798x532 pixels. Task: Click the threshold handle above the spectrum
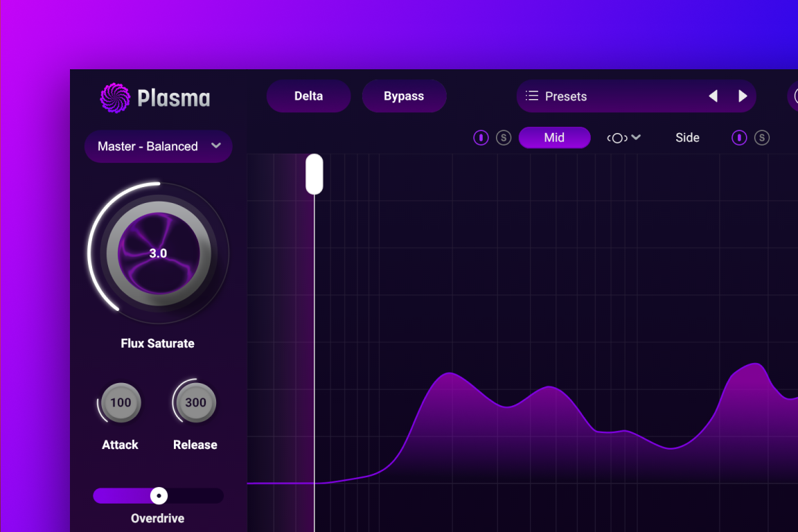(x=314, y=174)
